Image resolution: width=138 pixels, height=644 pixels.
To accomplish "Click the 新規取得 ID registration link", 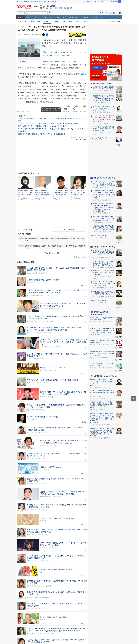I will coord(54,6).
